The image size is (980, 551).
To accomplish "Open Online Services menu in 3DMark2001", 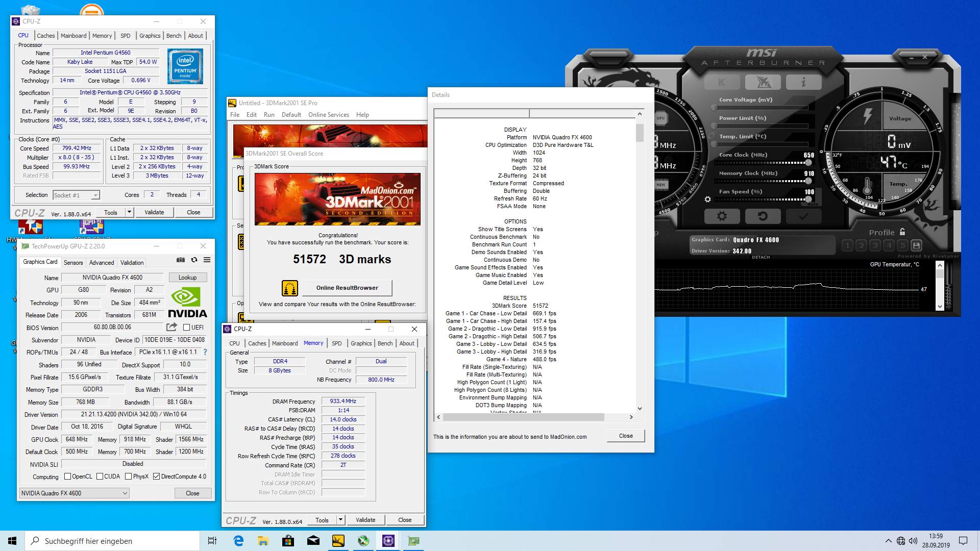I will pyautogui.click(x=329, y=115).
